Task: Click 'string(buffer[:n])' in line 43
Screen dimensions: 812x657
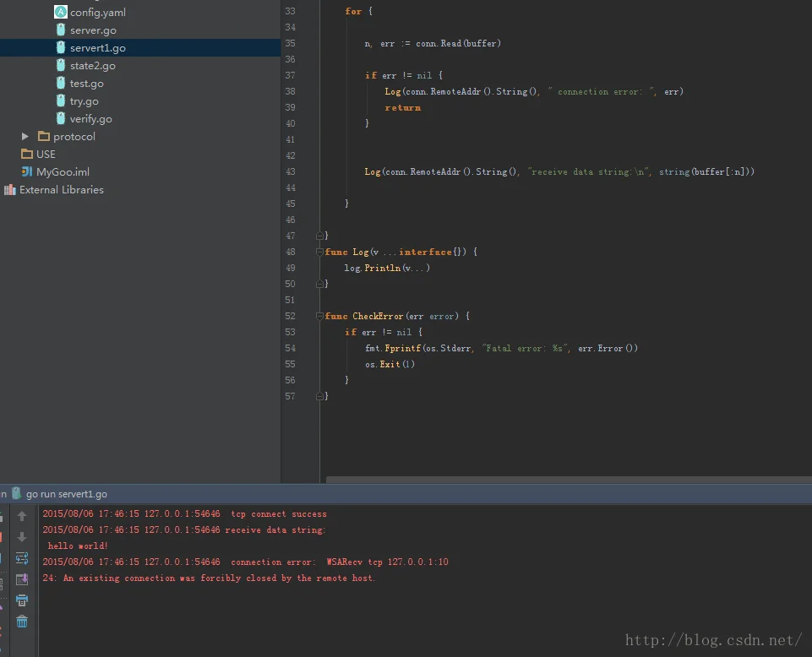Action: click(x=706, y=172)
